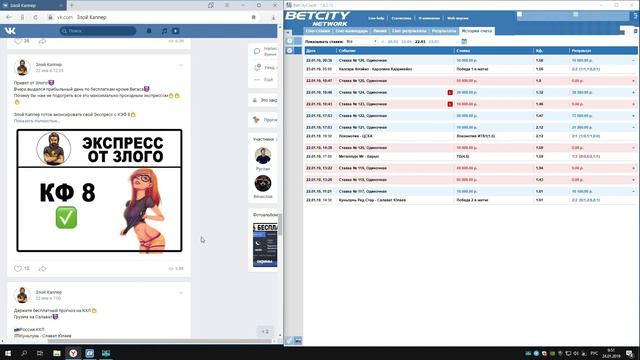Open Web-версия link in BetCity header
The height and width of the screenshot is (360, 640).
point(457,18)
